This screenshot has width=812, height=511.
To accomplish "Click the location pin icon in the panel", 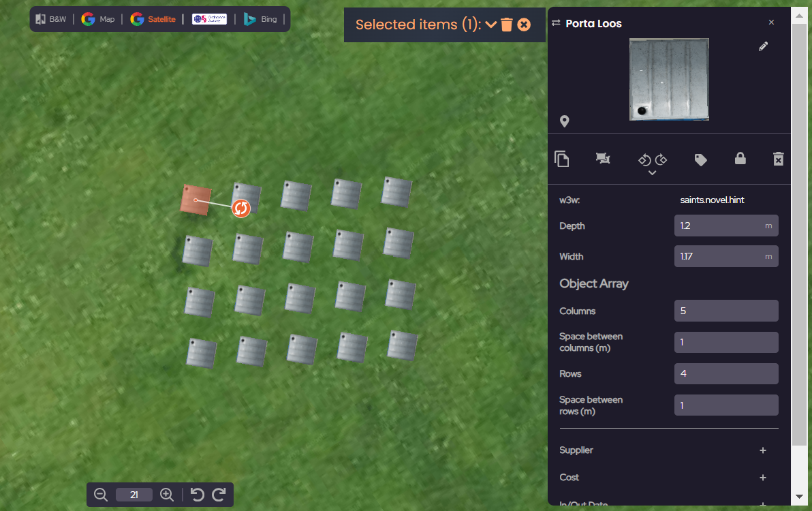I will pyautogui.click(x=564, y=121).
